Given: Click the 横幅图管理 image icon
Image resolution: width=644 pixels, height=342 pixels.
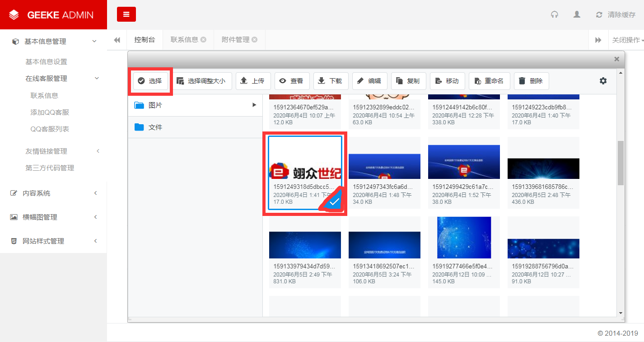Looking at the screenshot, I should point(14,217).
